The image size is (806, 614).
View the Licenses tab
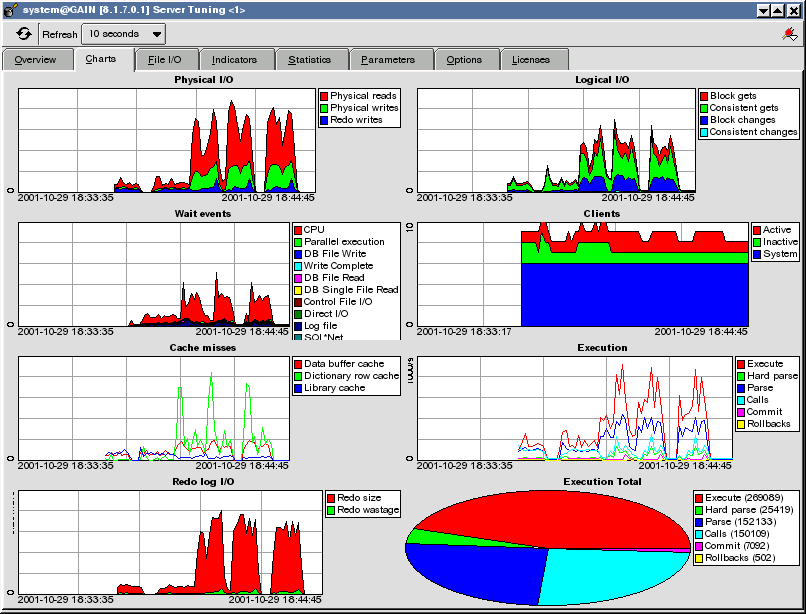[x=531, y=60]
